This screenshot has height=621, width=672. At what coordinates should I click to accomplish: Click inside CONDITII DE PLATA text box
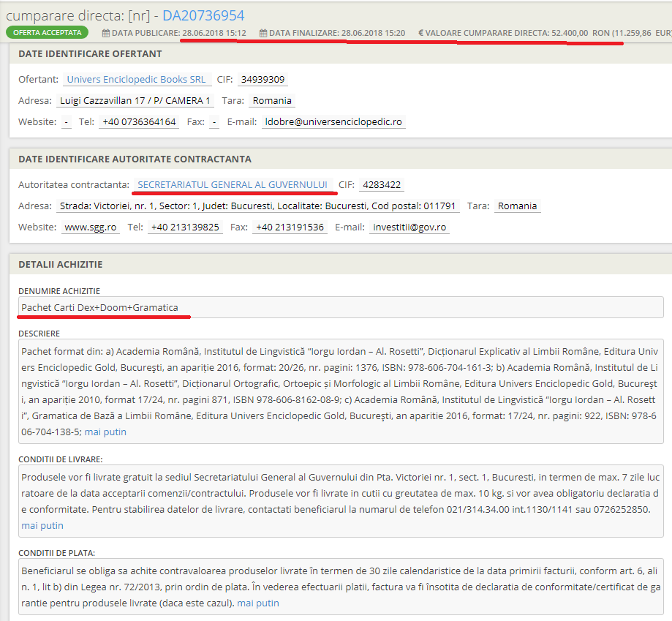tap(341, 587)
